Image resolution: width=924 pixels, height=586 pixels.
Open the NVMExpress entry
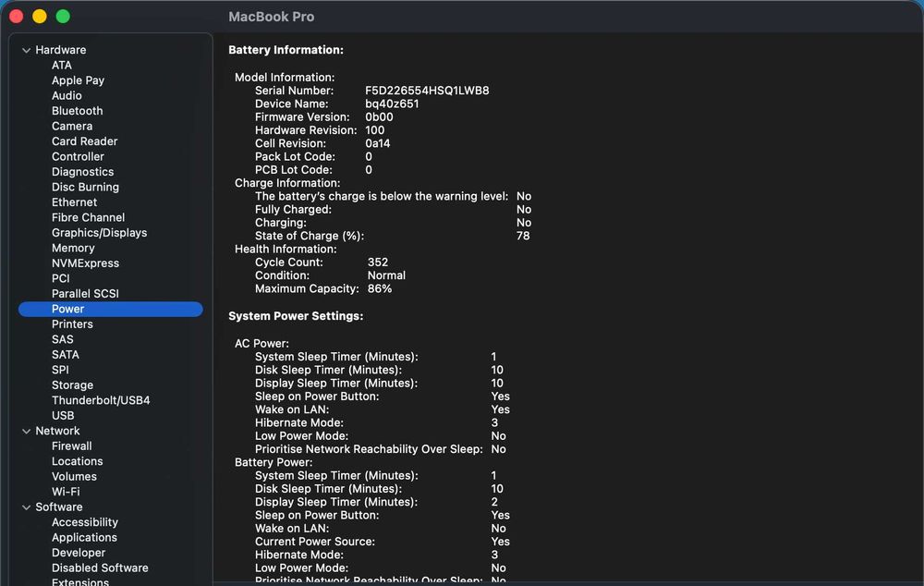pos(85,263)
